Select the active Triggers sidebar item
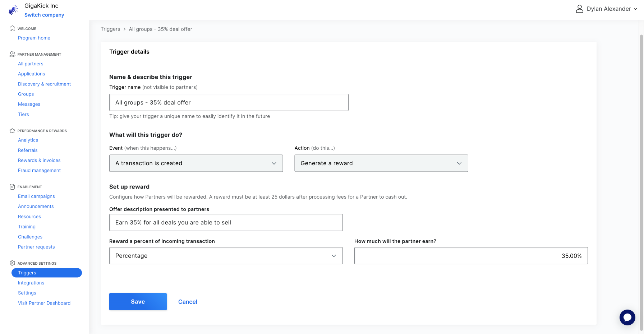This screenshot has height=334, width=644. (47, 273)
